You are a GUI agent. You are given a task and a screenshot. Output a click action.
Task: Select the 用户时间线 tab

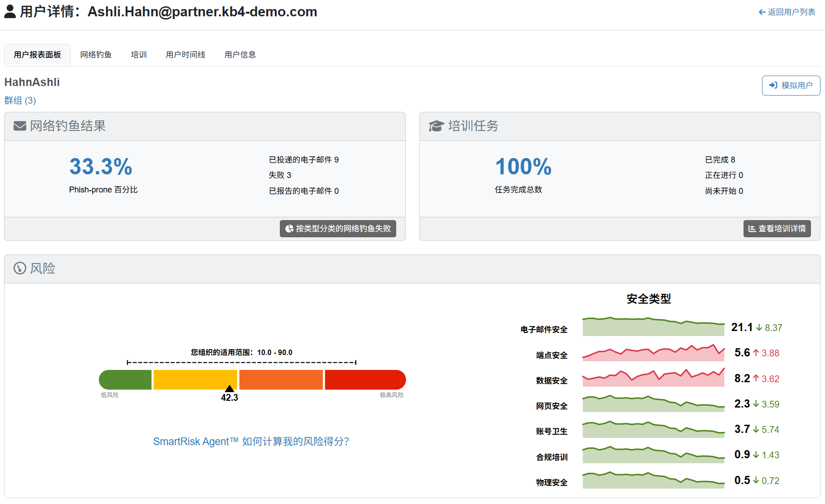point(185,55)
